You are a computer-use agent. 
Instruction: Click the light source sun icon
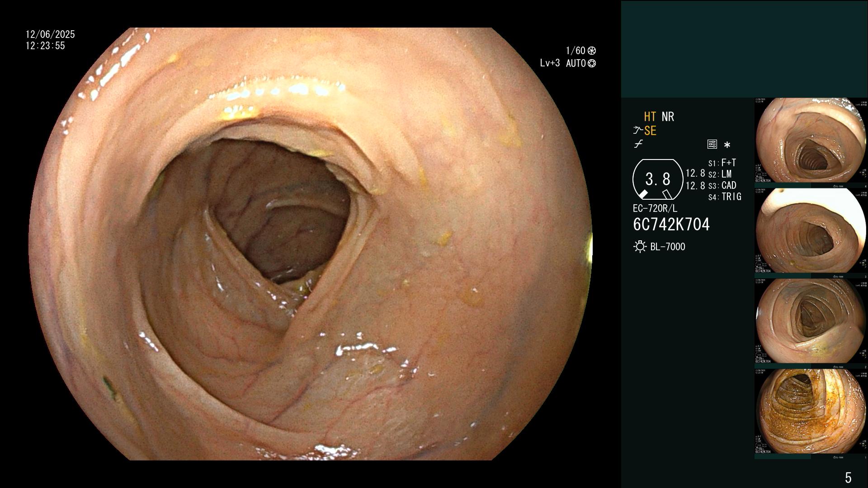pyautogui.click(x=640, y=247)
